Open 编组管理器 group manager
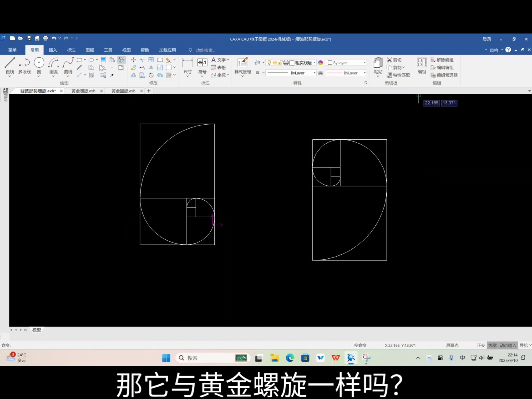This screenshot has width=532, height=399. tap(444, 75)
